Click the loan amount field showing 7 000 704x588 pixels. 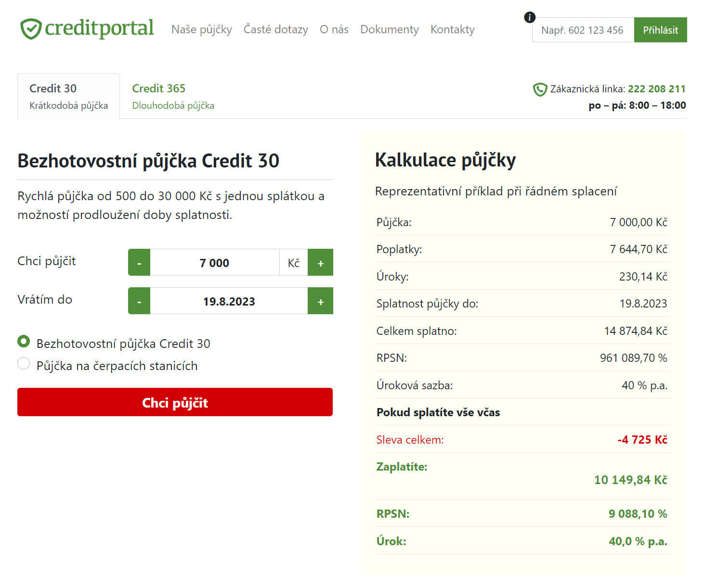pos(214,263)
